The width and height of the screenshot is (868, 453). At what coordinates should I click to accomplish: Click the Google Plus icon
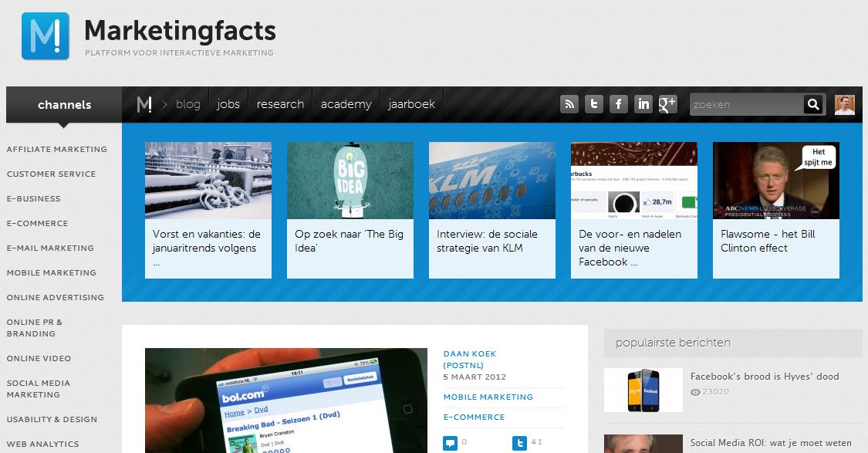click(667, 104)
